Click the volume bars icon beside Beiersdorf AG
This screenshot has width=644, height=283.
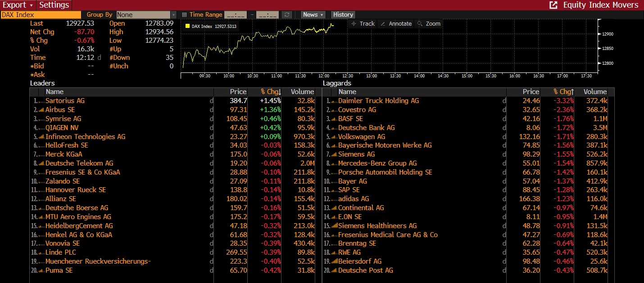334,261
